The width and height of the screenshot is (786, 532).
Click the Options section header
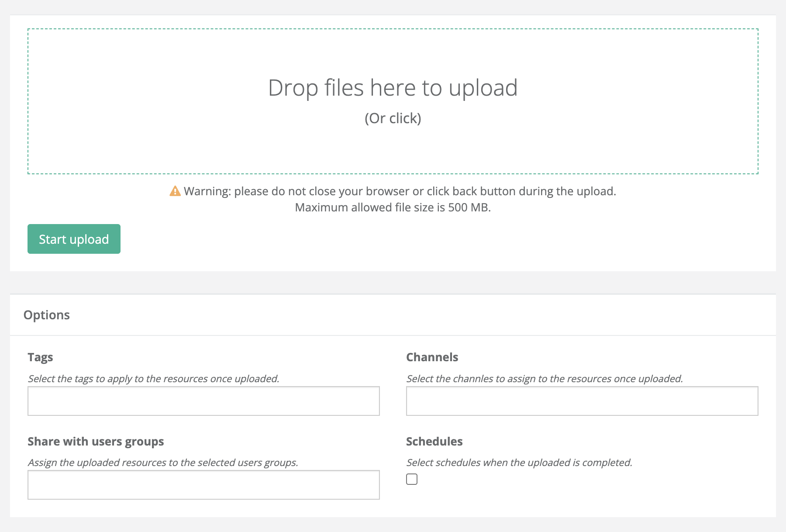(x=47, y=315)
